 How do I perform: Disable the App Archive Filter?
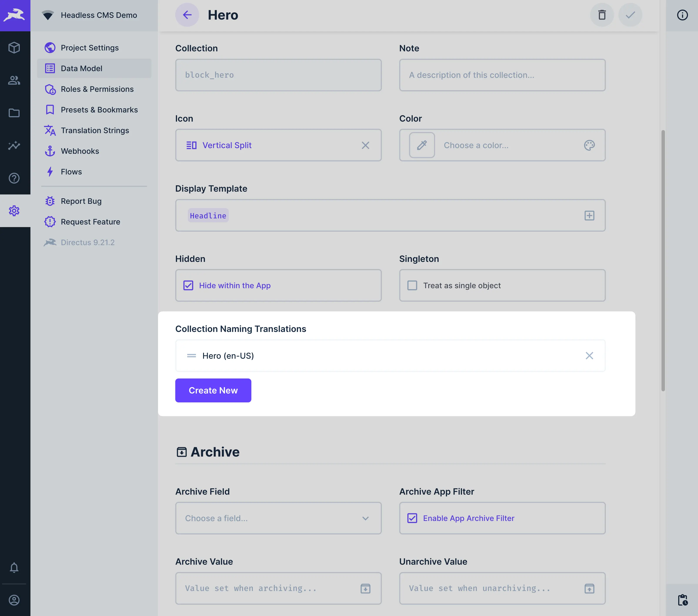pos(412,518)
